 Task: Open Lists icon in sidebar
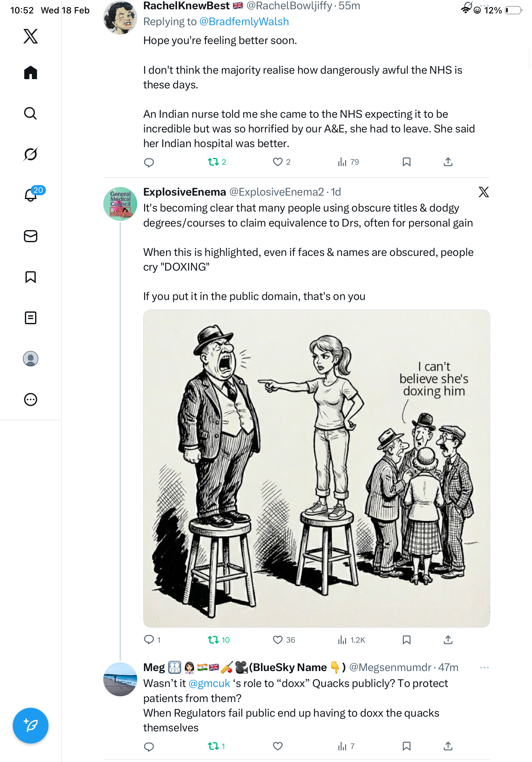pos(31,318)
